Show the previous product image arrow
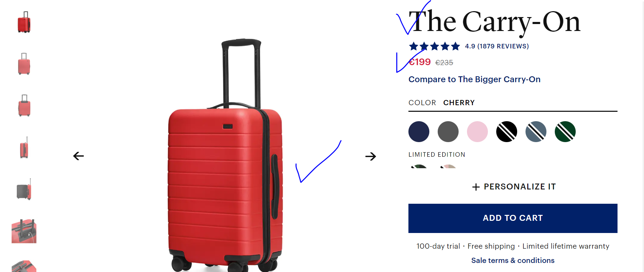Viewport: 644px width, 272px height. (79, 156)
